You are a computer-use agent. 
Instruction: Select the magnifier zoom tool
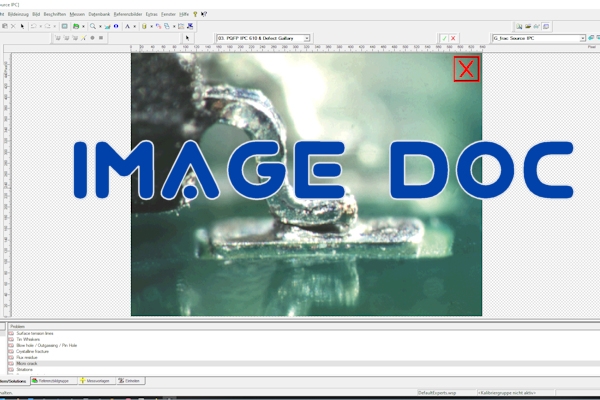[93, 26]
